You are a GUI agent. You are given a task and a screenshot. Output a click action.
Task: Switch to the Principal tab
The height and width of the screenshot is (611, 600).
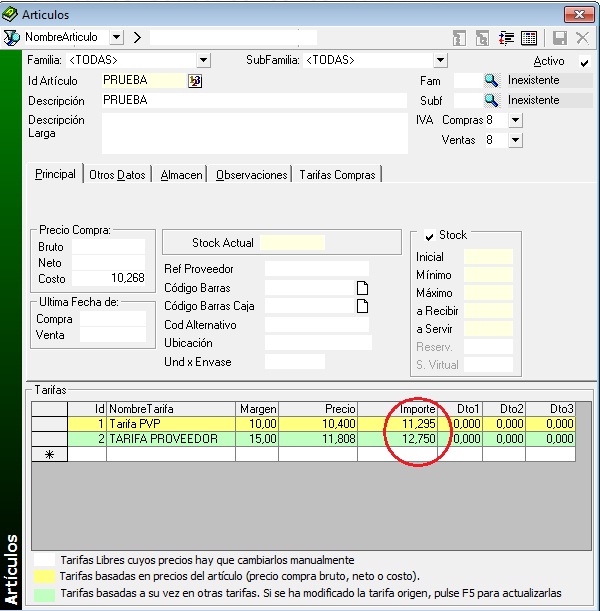[55, 174]
